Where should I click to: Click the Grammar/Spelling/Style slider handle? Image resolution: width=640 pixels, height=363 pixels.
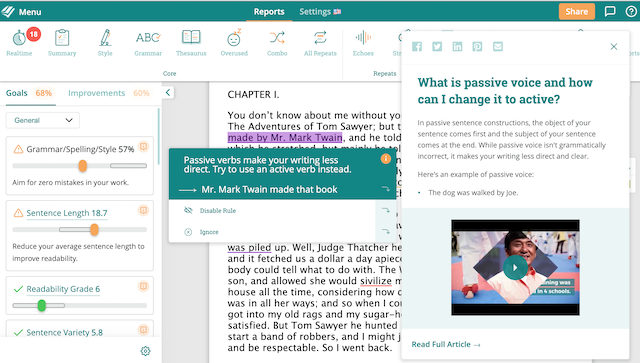pyautogui.click(x=82, y=166)
